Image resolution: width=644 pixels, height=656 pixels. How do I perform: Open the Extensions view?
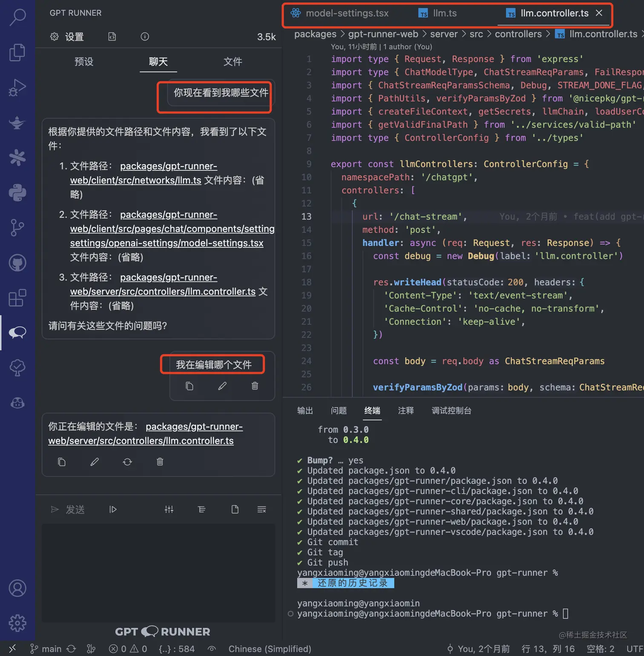pyautogui.click(x=17, y=298)
